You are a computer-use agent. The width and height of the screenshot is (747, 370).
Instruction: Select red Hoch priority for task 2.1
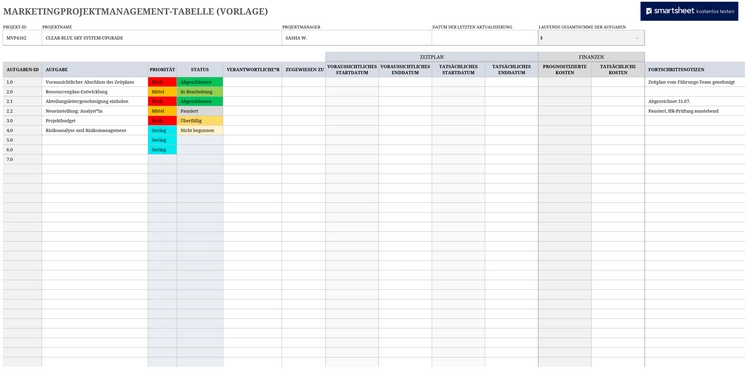click(162, 101)
